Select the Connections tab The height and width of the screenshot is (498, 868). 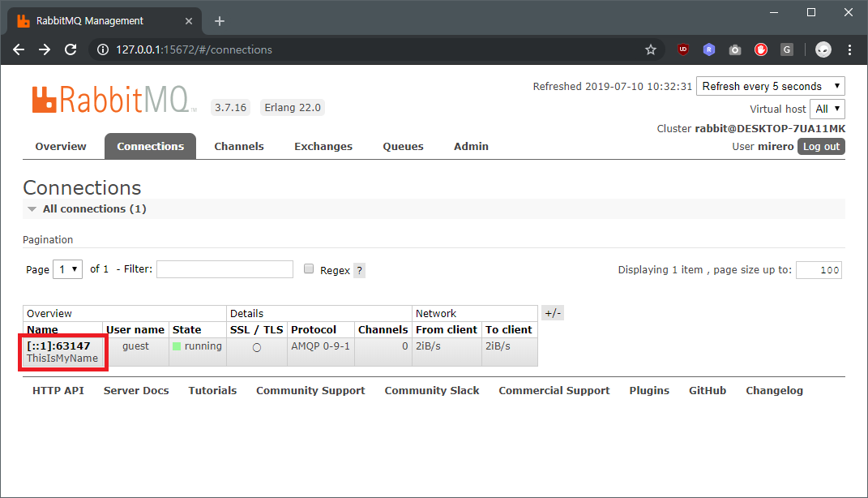(x=150, y=146)
